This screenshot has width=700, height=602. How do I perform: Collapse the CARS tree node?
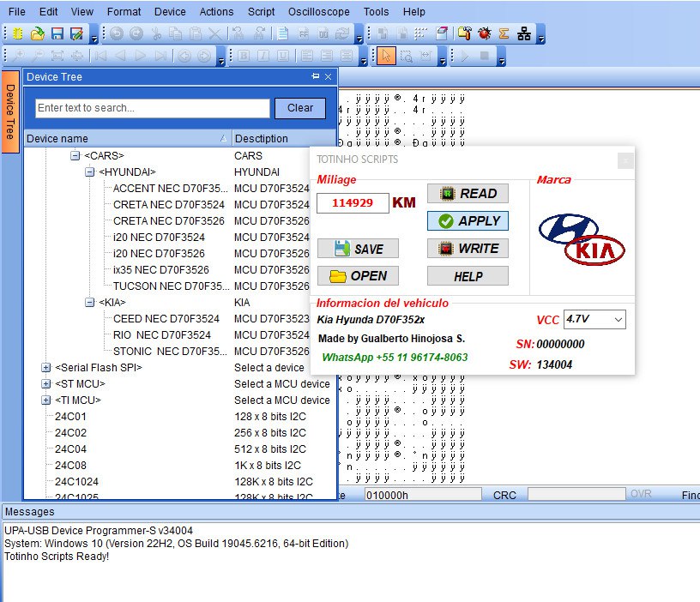point(75,156)
